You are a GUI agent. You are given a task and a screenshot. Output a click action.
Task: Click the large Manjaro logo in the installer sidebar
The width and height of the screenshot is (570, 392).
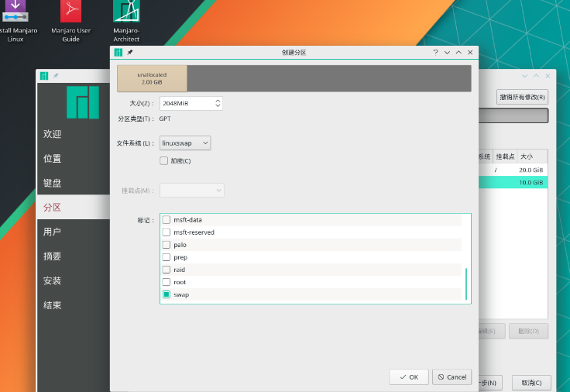(x=83, y=102)
